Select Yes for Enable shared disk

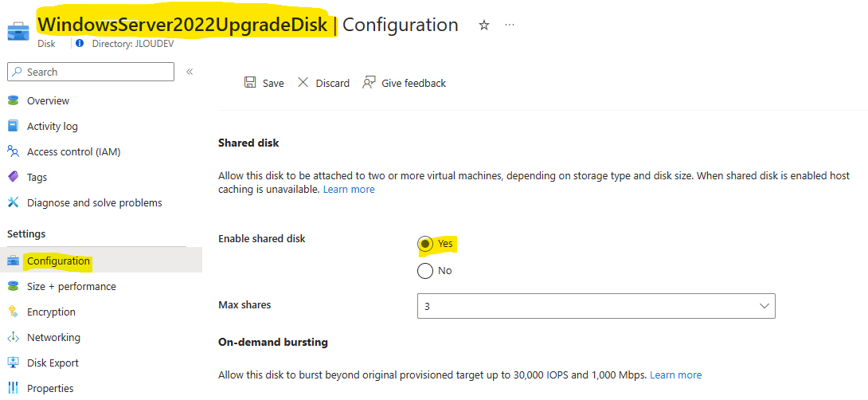coord(424,244)
